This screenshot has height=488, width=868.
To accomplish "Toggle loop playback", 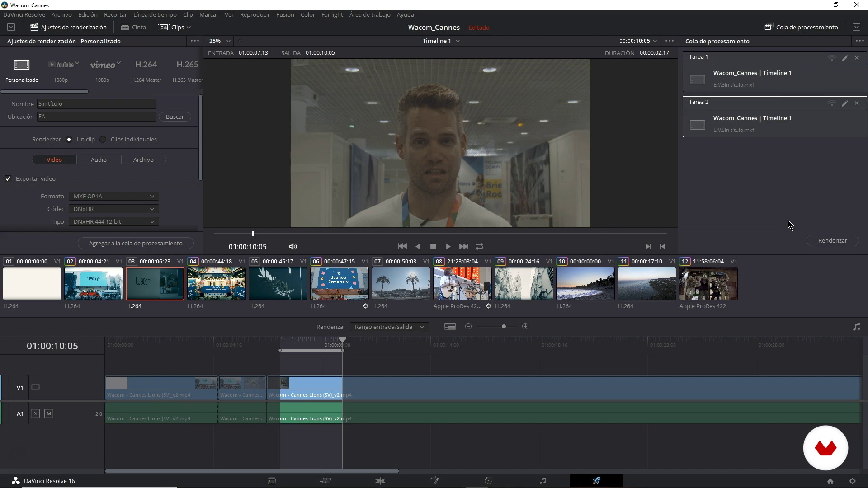I will (x=480, y=246).
